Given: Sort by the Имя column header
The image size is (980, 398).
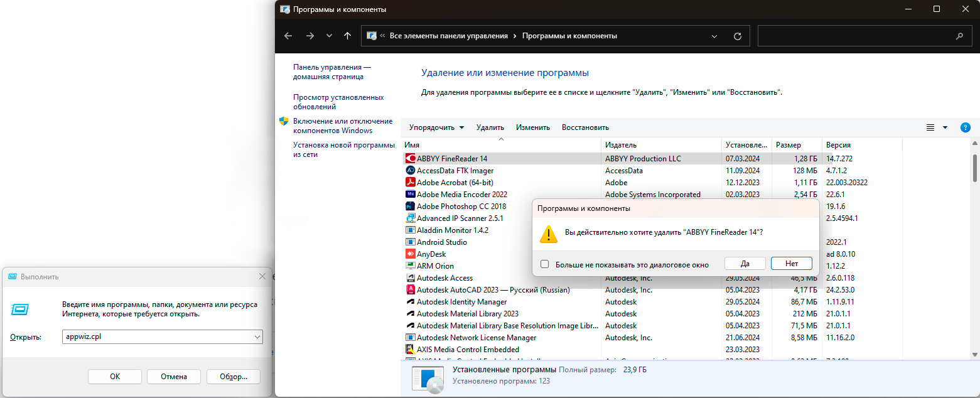Looking at the screenshot, I should point(501,144).
